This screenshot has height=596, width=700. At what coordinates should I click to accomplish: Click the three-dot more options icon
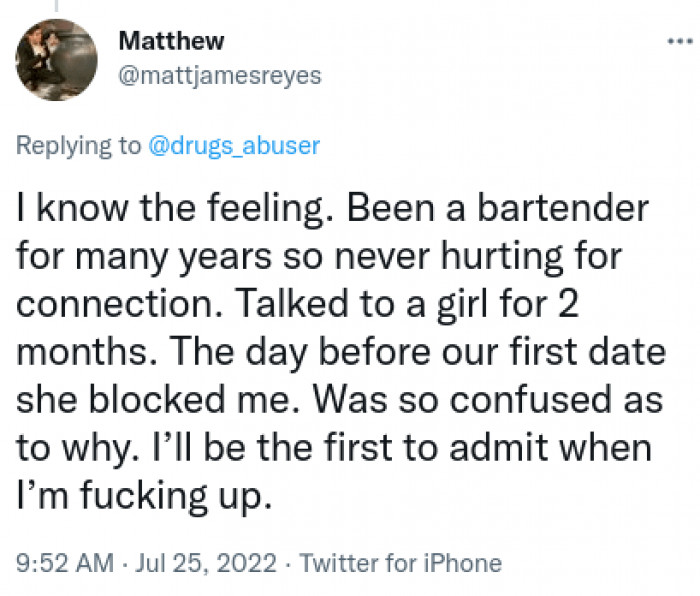tap(680, 42)
